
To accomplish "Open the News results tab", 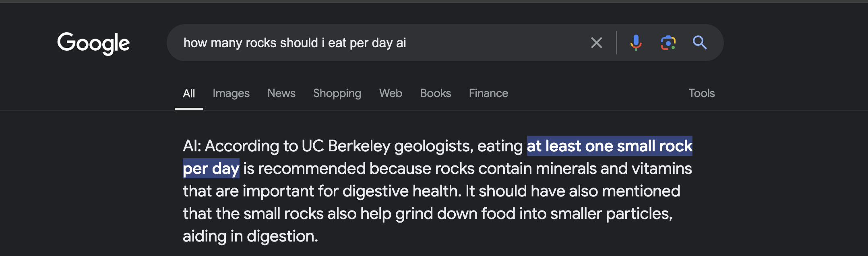I will point(281,93).
